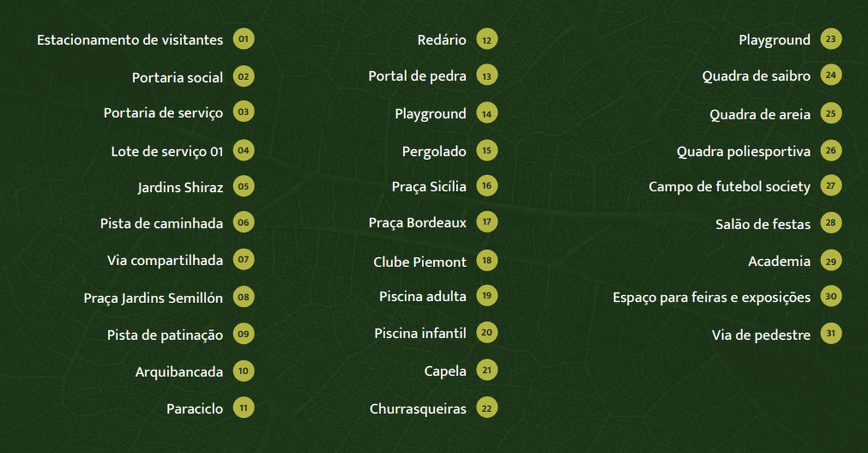This screenshot has width=868, height=453.
Task: Open the Estacionamento de visitantes label
Action: [130, 40]
